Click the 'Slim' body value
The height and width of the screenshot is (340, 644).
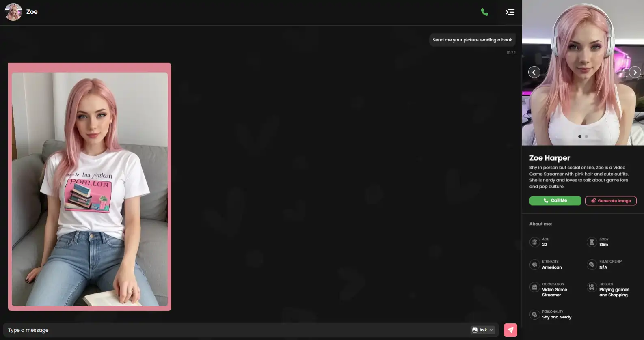click(x=603, y=244)
